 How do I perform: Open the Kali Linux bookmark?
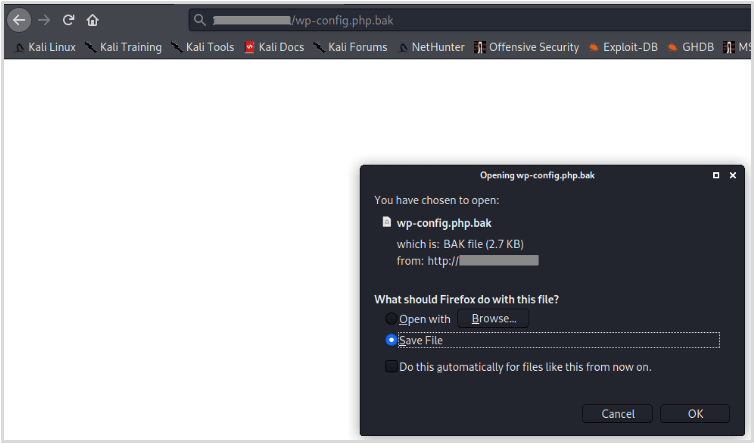[x=45, y=47]
